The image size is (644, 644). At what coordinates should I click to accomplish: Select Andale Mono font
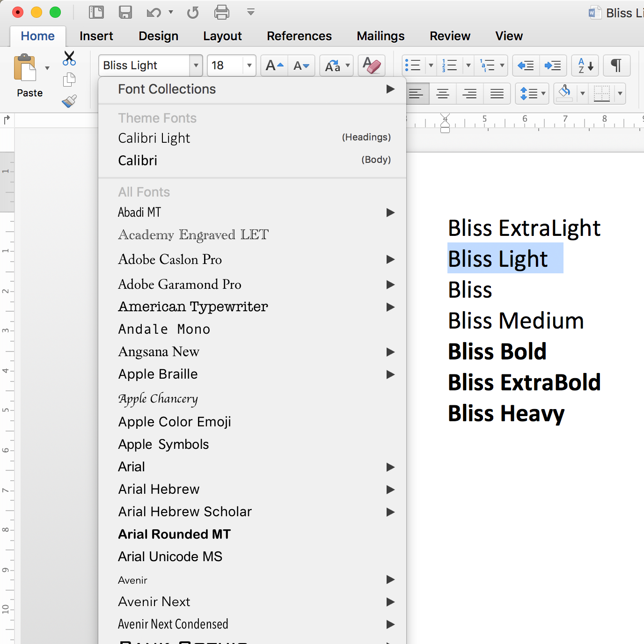pos(252,329)
